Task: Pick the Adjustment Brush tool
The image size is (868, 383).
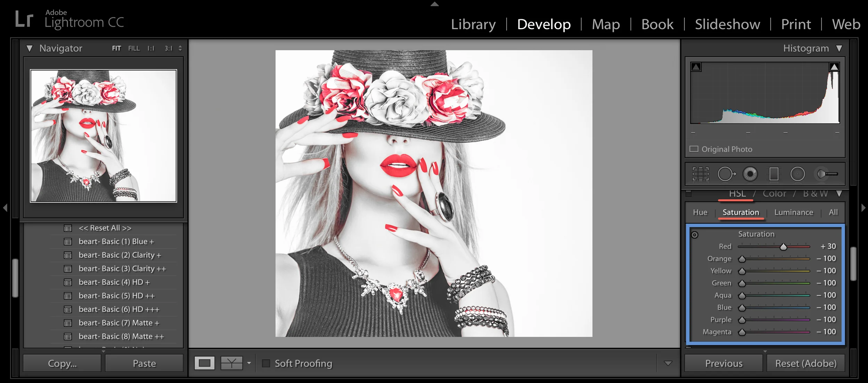Action: [827, 174]
